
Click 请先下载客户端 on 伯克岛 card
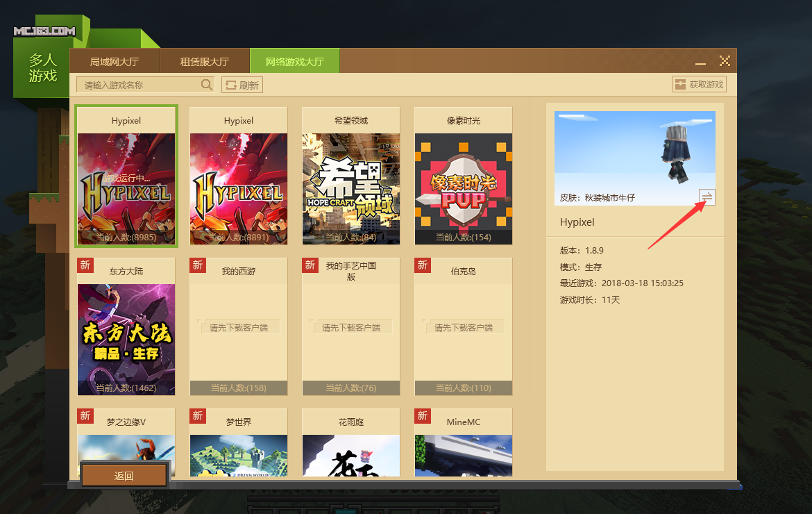(464, 327)
